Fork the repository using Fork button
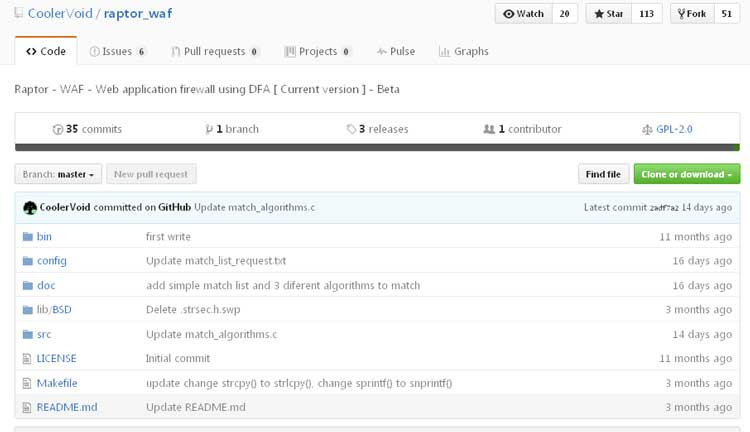Viewport: 750px width, 432px height. point(692,14)
